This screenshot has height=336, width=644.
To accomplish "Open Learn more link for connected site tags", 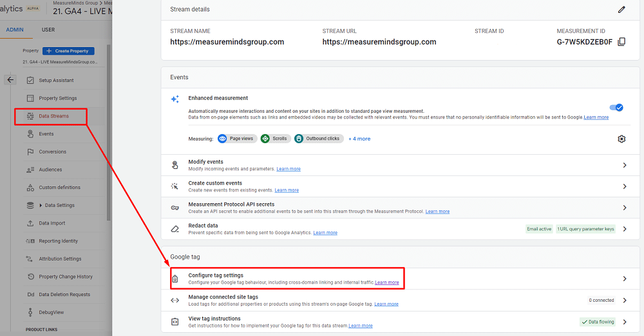I will click(386, 304).
